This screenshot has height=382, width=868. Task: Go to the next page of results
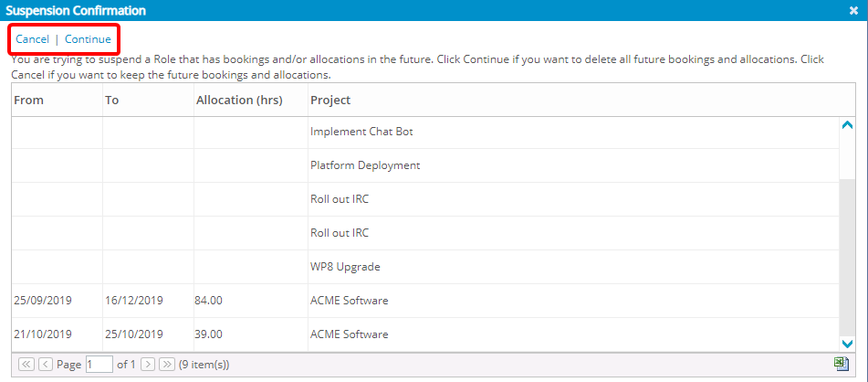(x=148, y=365)
